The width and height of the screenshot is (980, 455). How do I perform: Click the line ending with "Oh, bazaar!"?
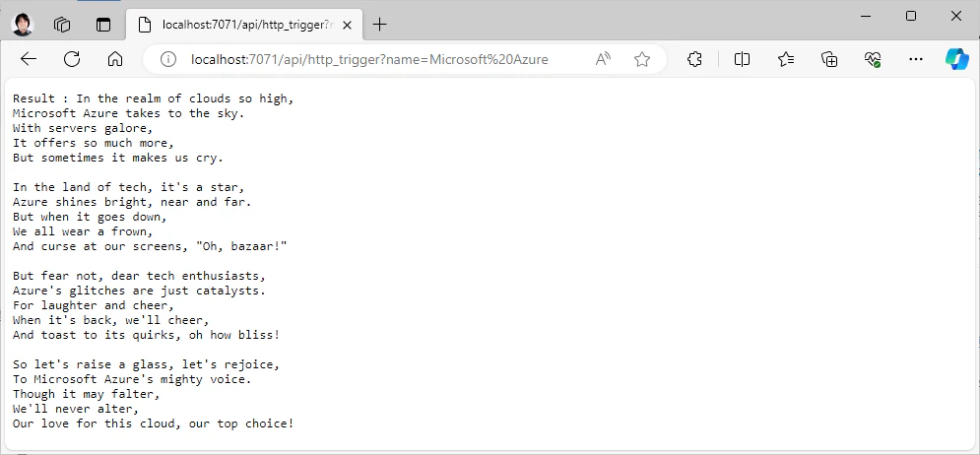150,246
